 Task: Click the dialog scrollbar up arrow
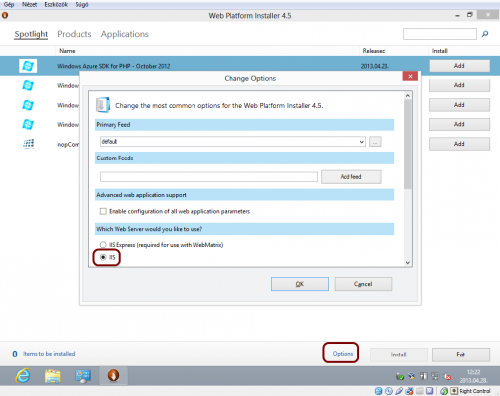click(407, 96)
